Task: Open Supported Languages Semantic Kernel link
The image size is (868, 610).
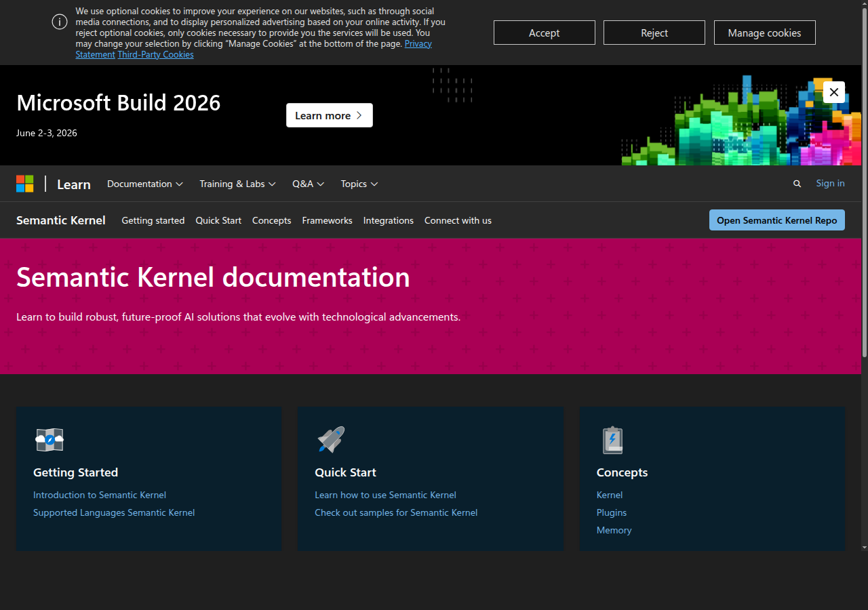Action: (x=114, y=512)
